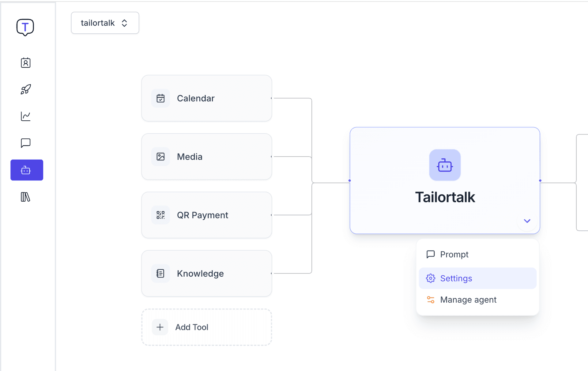This screenshot has height=371, width=588.
Task: Select the Calendar label
Action: pyautogui.click(x=196, y=98)
